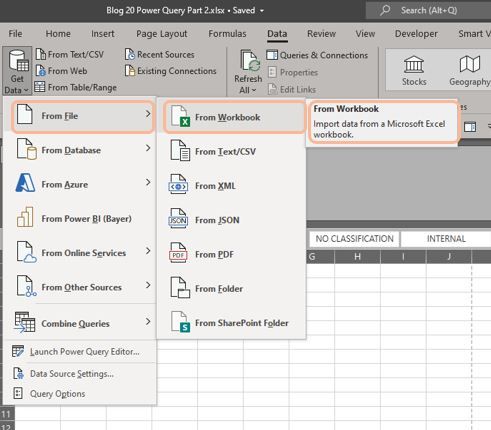Click the Query Options icon
This screenshot has height=430, width=491.
(x=18, y=393)
